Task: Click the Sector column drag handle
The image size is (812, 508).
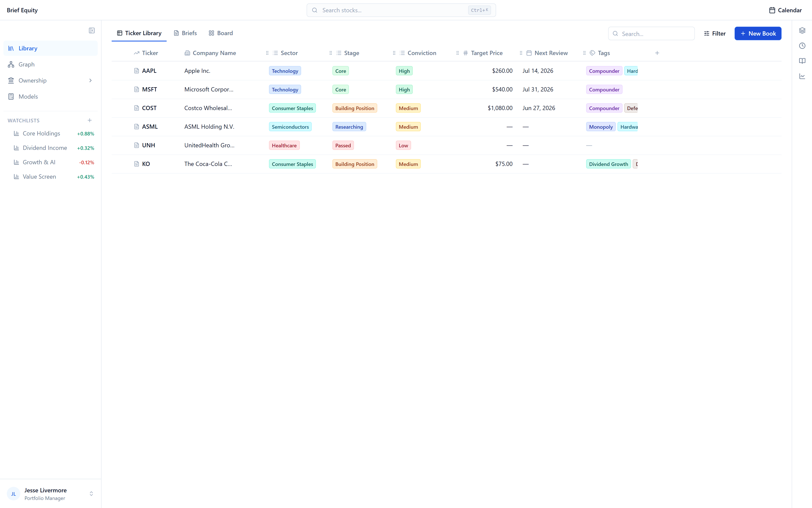Action: [x=267, y=53]
